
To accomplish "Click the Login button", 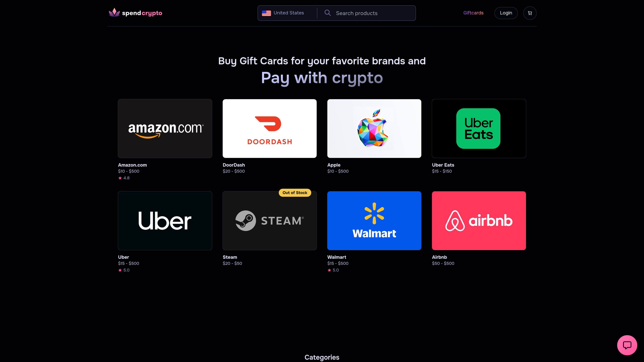I will tap(506, 13).
